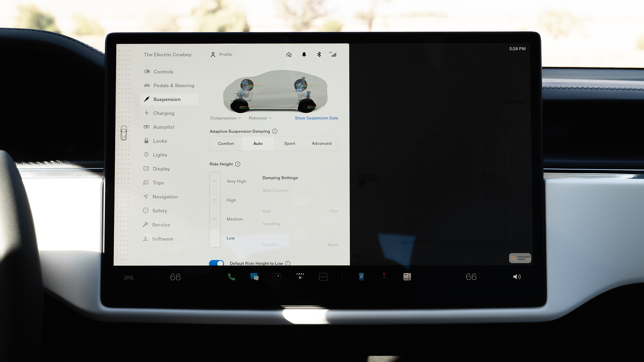644x362 pixels.
Task: Show Ride Height info tooltip
Action: (238, 164)
